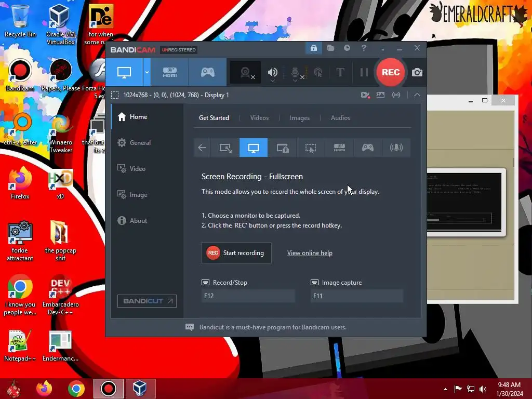
Task: Open screen recording mode dropdown arrow
Action: click(x=147, y=72)
